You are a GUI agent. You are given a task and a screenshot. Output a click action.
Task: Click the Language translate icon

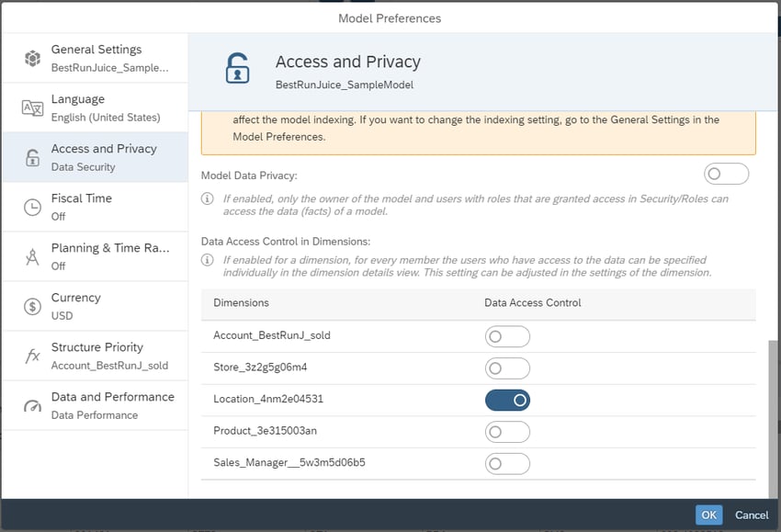click(32, 108)
